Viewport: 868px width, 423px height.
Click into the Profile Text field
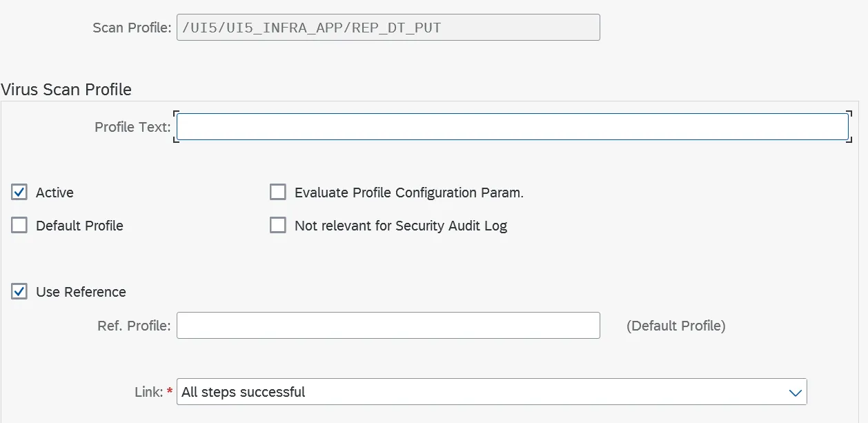pos(512,127)
